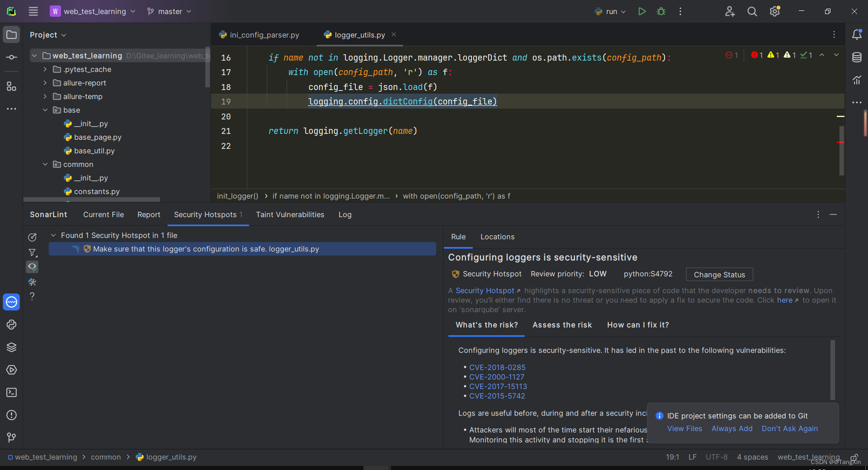
Task: Switch to ini_config_parser.py editor tab
Action: tap(259, 35)
